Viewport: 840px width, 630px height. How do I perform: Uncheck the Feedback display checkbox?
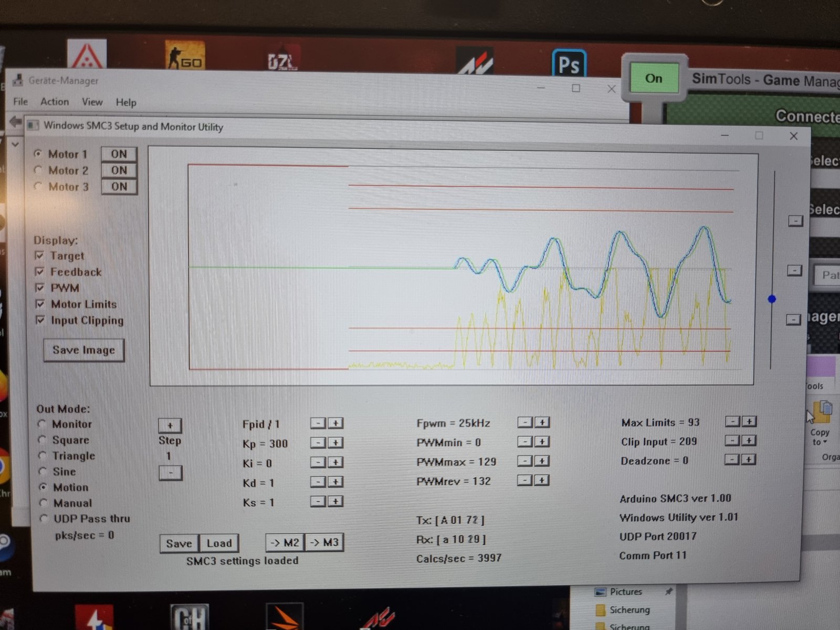point(39,271)
